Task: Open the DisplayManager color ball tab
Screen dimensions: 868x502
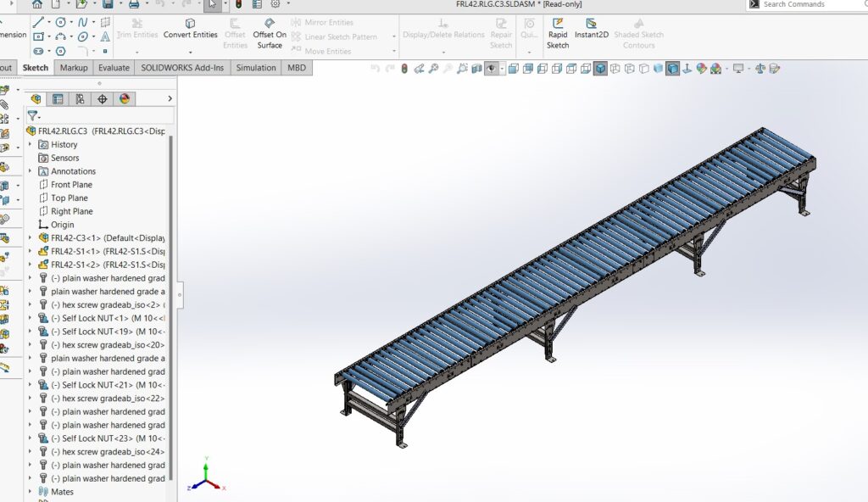Action: [125, 99]
